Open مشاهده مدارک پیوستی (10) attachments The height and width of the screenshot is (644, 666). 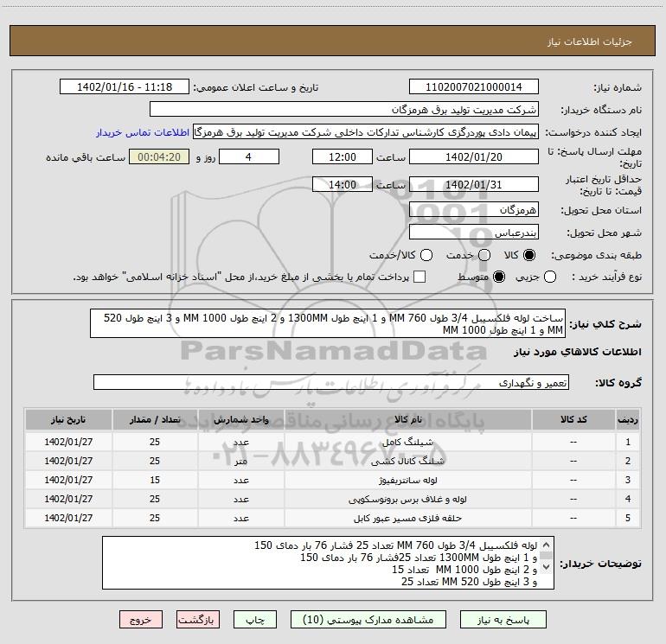[368, 620]
